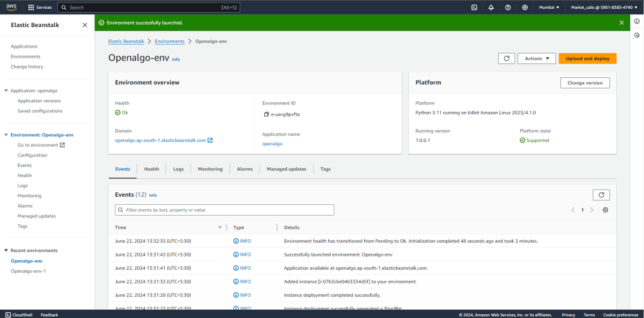Refresh the events list
The image size is (644, 318).
coord(601,195)
